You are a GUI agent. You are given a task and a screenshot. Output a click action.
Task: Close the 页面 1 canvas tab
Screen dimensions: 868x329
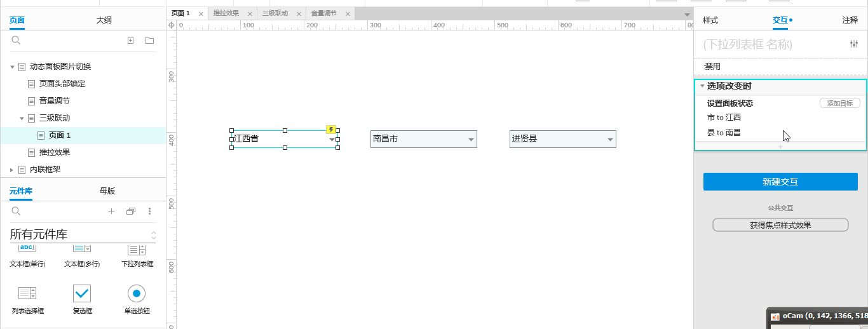201,13
